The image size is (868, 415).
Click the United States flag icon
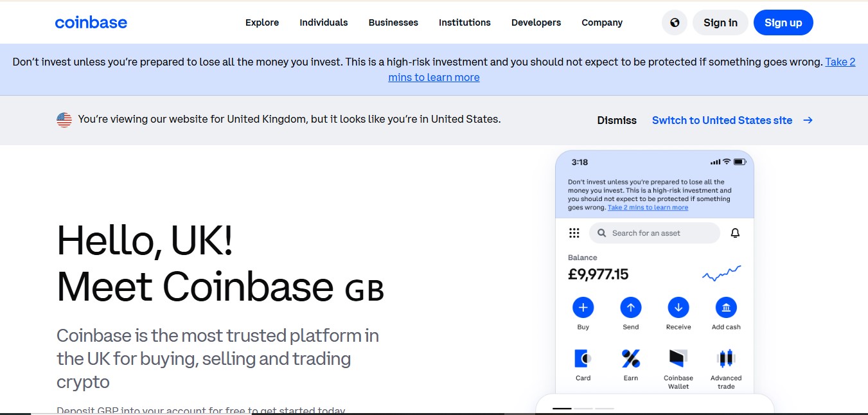coord(64,119)
